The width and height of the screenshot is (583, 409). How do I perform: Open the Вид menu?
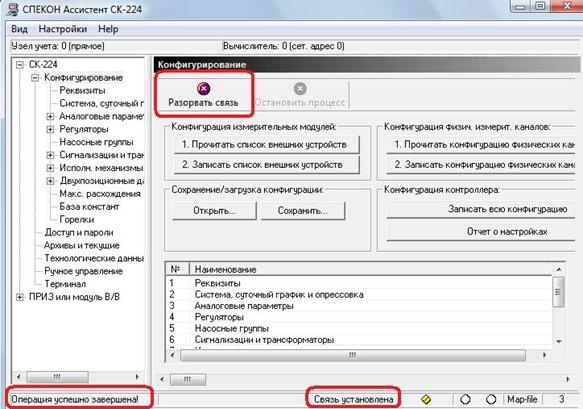point(19,29)
